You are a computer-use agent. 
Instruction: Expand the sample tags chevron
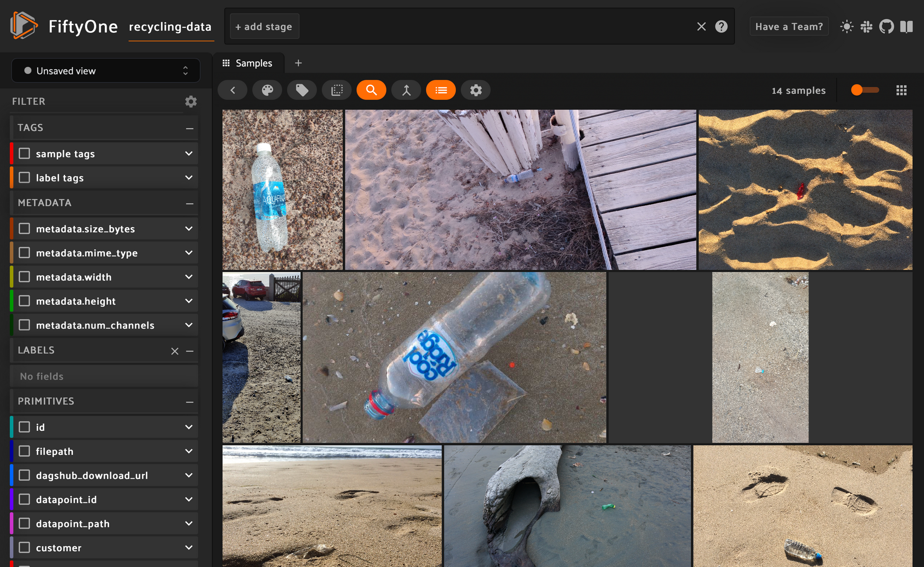[x=188, y=153]
